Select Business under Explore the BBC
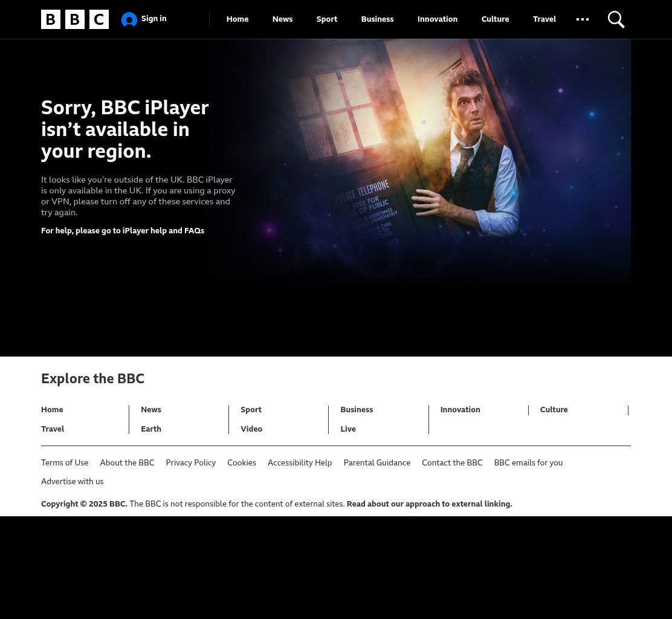 pyautogui.click(x=357, y=409)
